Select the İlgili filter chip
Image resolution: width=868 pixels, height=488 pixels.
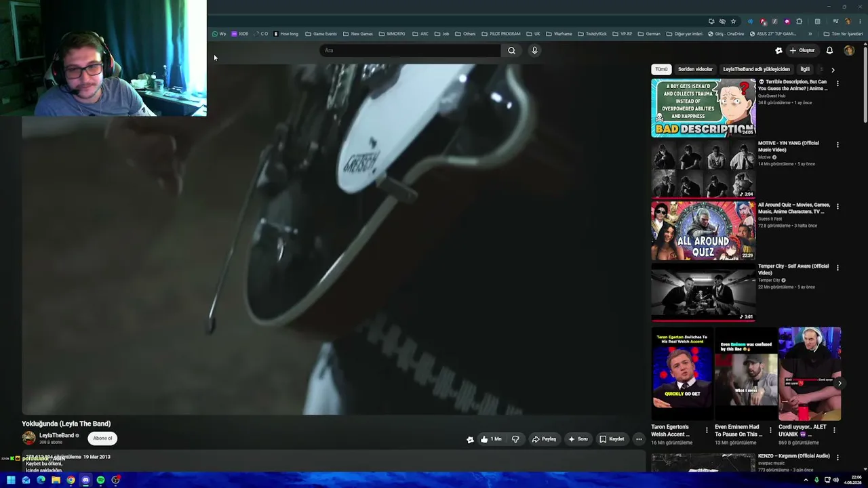click(x=805, y=69)
